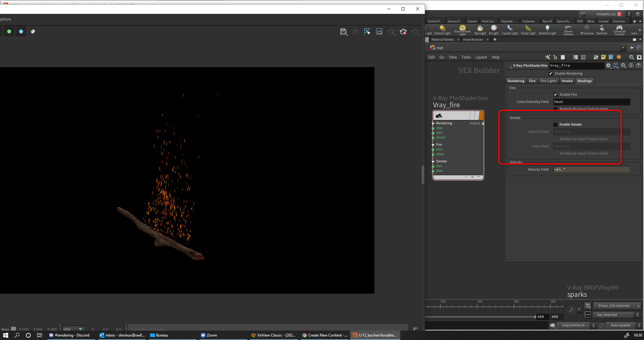Image resolution: width=644 pixels, height=340 pixels.
Task: Open the Key Selected dropdown
Action: 617,315
